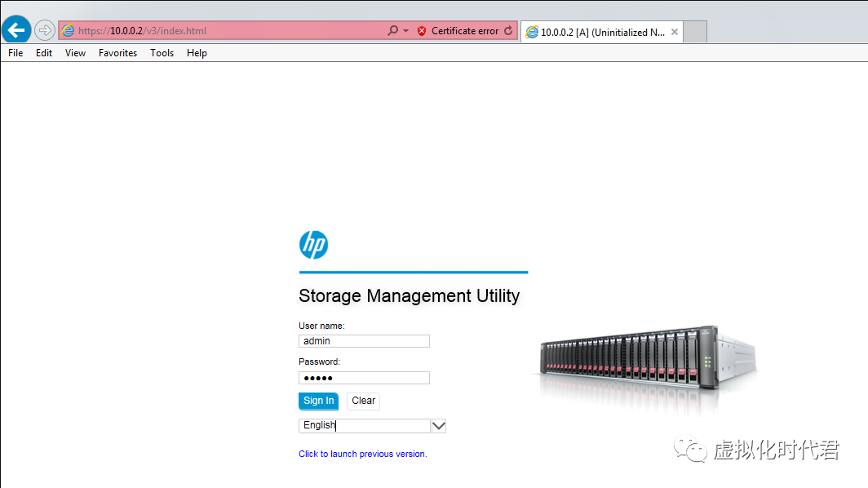
Task: Click the URL text in address bar
Action: pos(142,31)
